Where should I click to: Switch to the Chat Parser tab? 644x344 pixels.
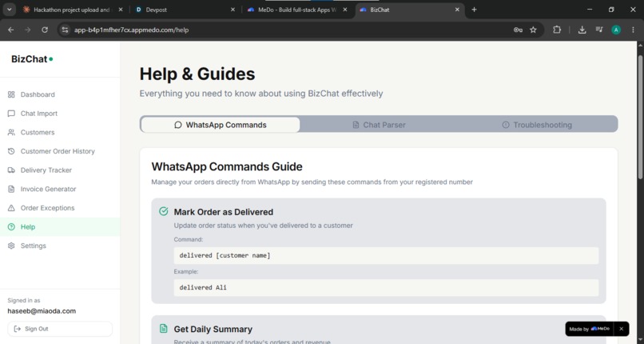tap(379, 125)
